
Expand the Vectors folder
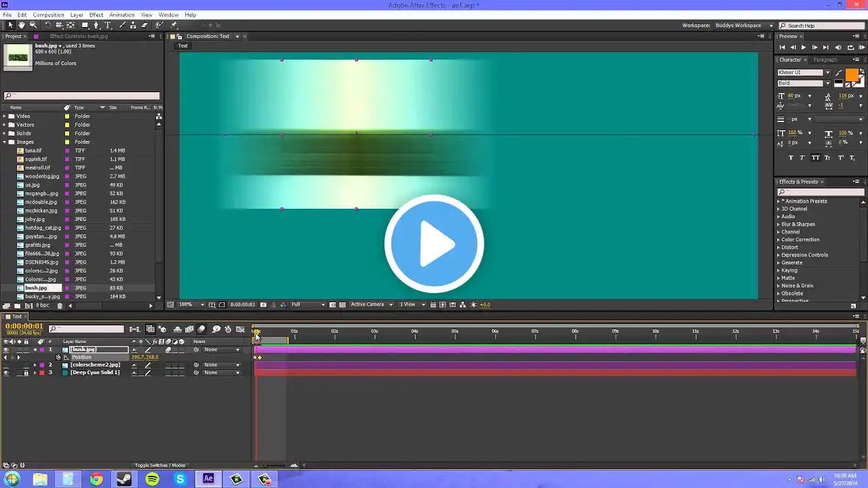(x=4, y=125)
